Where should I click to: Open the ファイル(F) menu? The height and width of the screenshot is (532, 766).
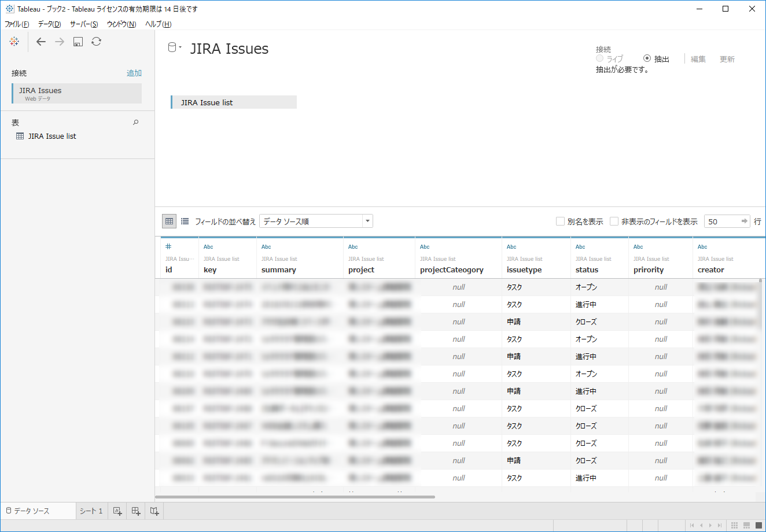click(17, 24)
